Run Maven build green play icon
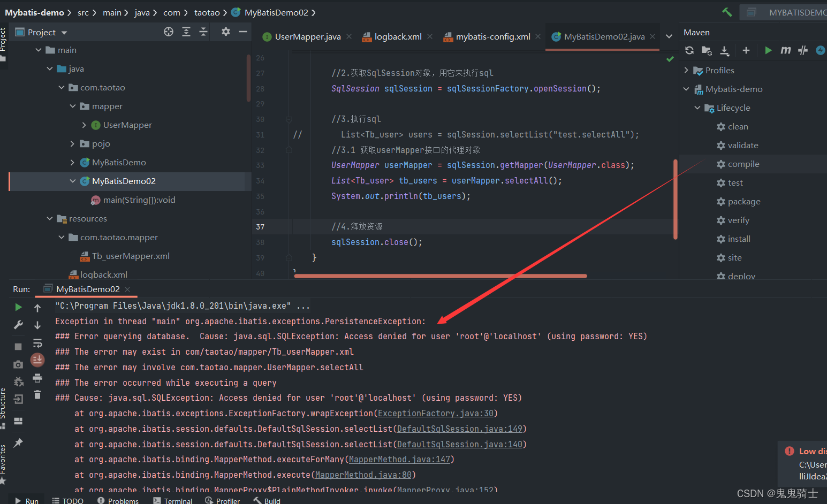Screen dimensions: 827x504 point(768,50)
